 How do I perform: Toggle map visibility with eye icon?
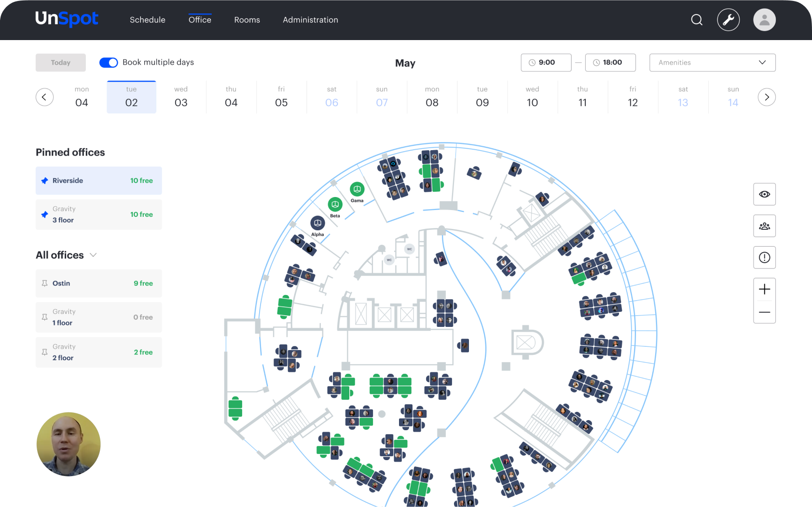pos(764,194)
